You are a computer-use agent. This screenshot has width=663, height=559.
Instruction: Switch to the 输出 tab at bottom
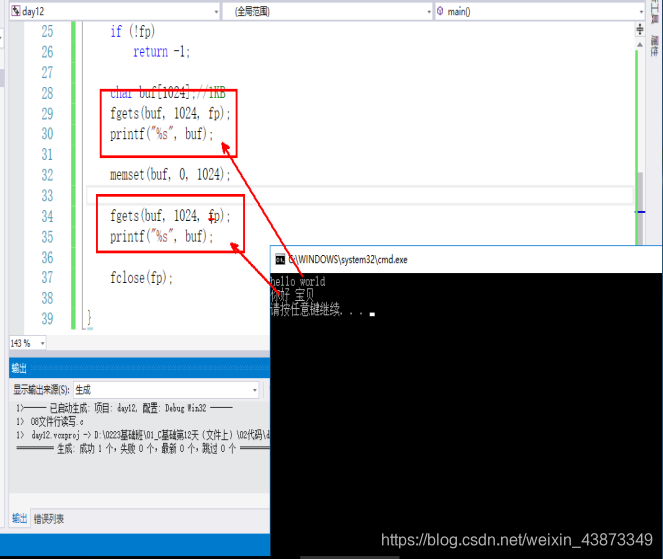19,518
